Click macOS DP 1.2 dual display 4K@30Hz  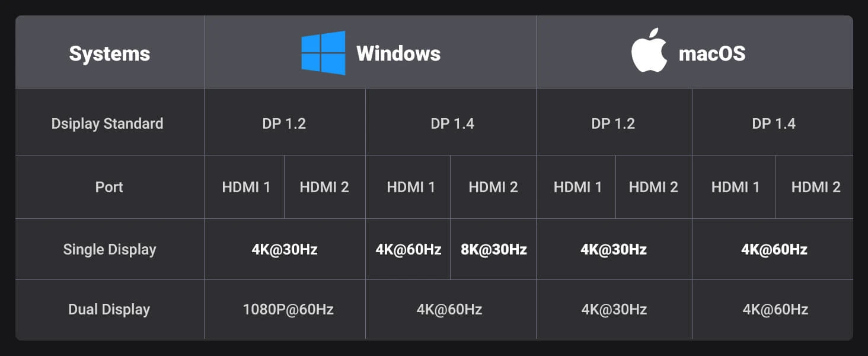coord(614,310)
